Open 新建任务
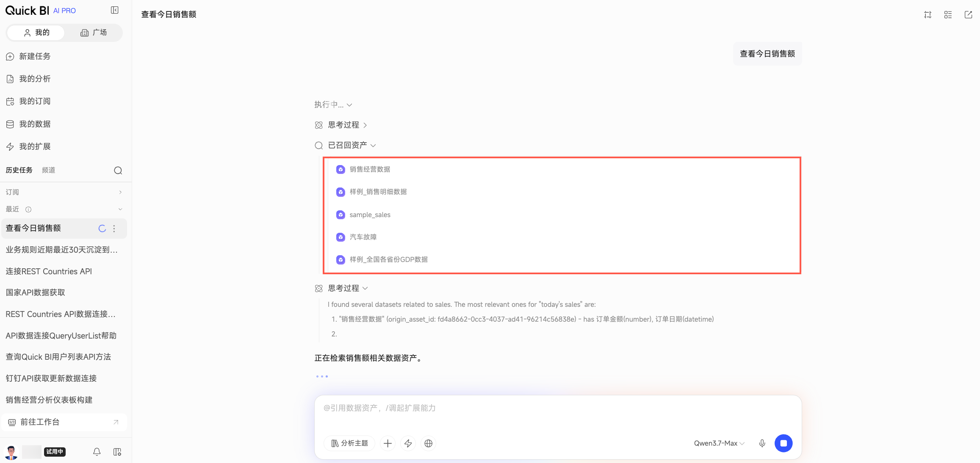This screenshot has width=980, height=463. [28, 56]
